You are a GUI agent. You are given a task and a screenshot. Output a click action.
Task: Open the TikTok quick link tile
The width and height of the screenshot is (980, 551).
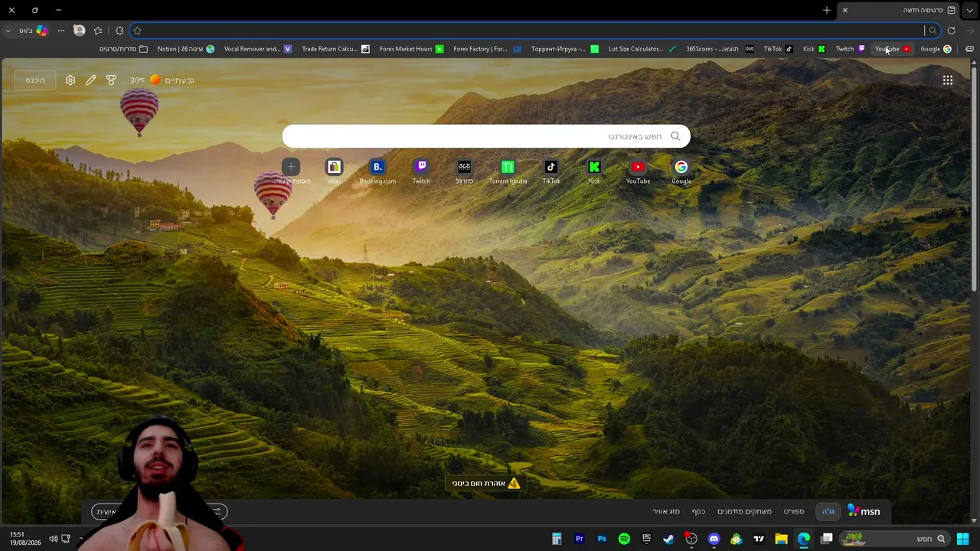(551, 172)
